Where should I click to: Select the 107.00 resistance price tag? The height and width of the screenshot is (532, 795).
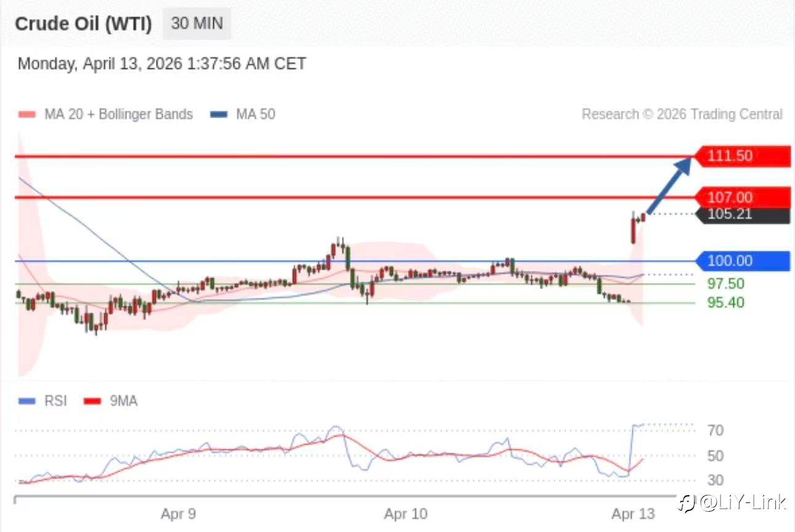coord(743,197)
